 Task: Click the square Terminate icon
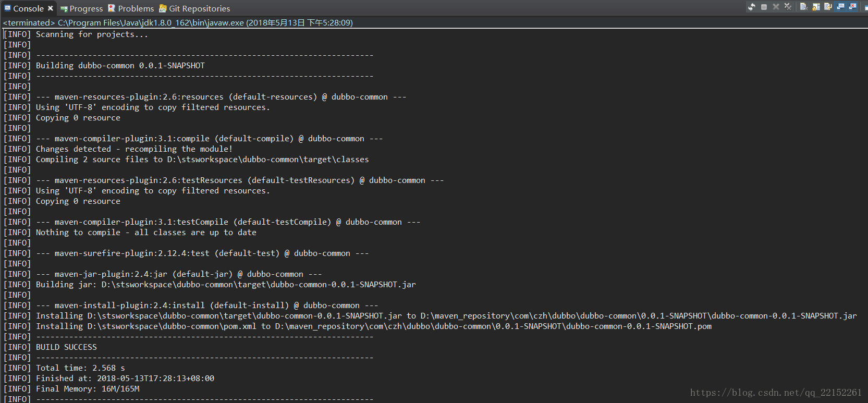point(764,7)
